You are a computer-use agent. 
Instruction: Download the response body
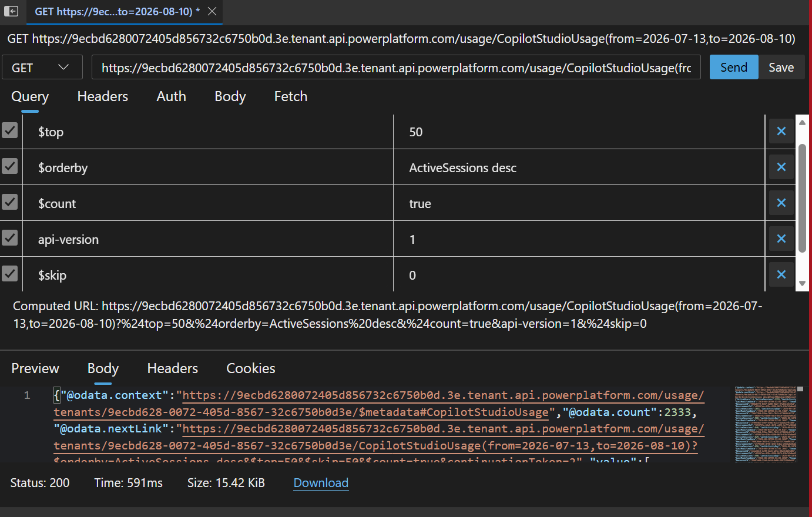321,483
